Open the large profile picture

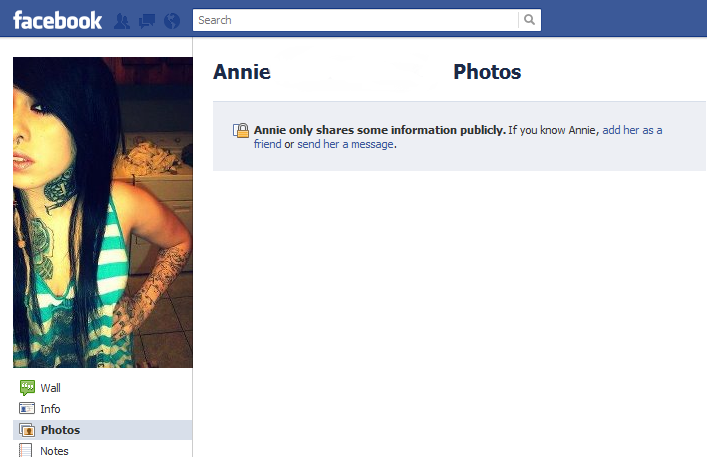pos(103,212)
